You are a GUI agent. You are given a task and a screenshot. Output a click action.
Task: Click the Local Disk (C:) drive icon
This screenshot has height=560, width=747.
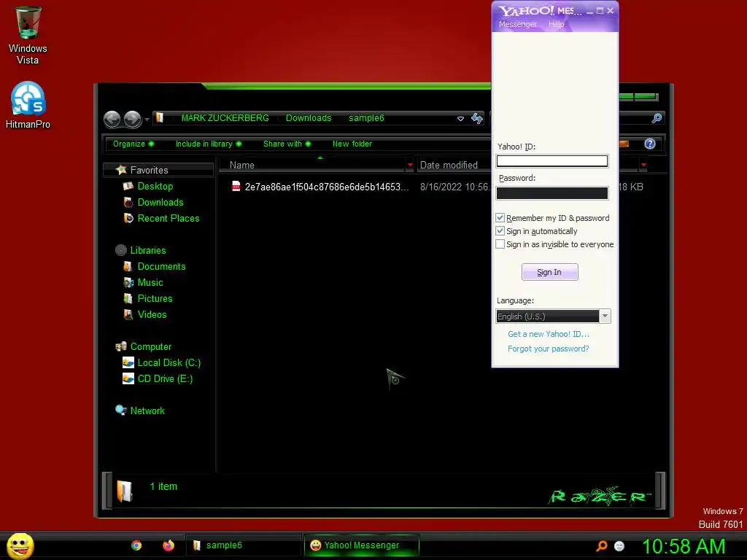click(128, 362)
